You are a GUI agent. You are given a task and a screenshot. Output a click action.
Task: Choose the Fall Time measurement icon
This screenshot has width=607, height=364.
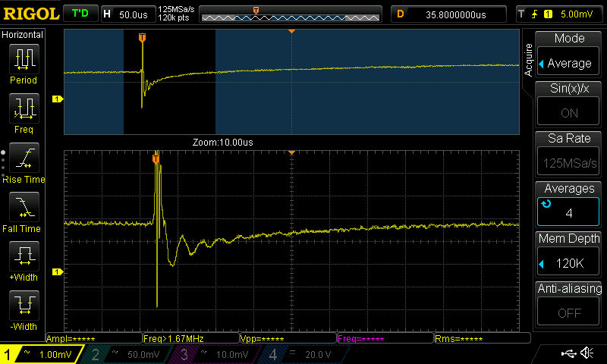click(x=24, y=207)
